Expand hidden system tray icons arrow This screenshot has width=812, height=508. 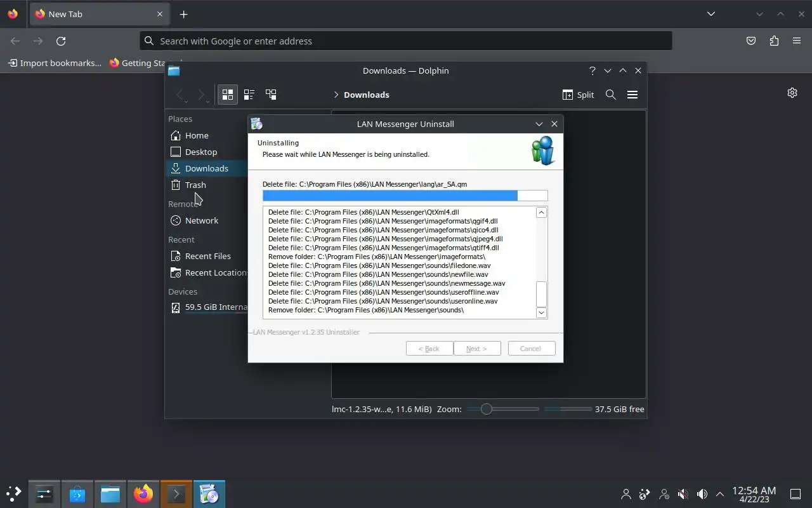[720, 494]
